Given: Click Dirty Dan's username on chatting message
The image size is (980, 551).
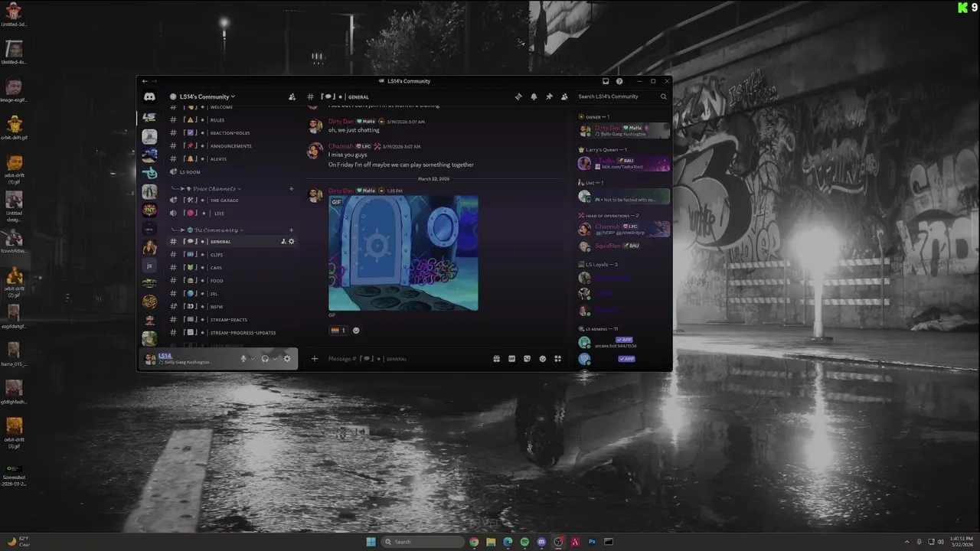Looking at the screenshot, I should click(x=341, y=122).
